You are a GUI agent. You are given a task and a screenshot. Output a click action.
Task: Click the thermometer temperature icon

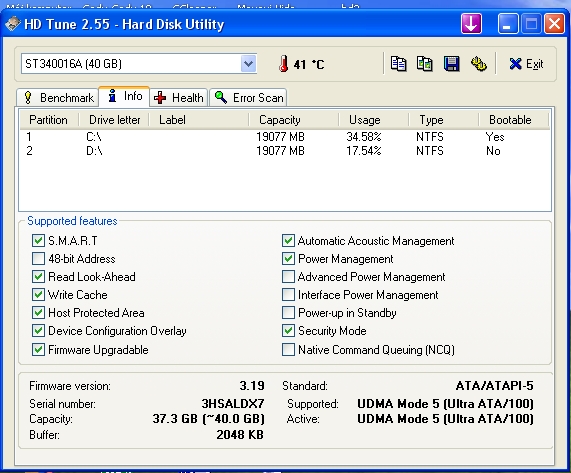coord(284,64)
